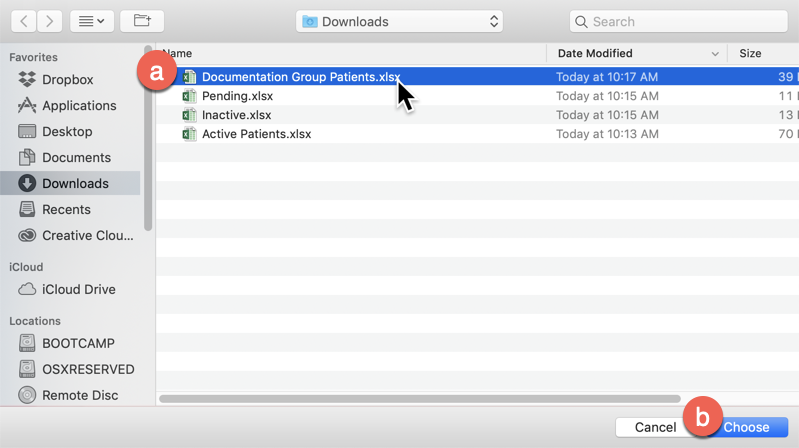The height and width of the screenshot is (448, 799).
Task: Click the Excel icon beside Inactive.xlsx
Action: tap(189, 115)
